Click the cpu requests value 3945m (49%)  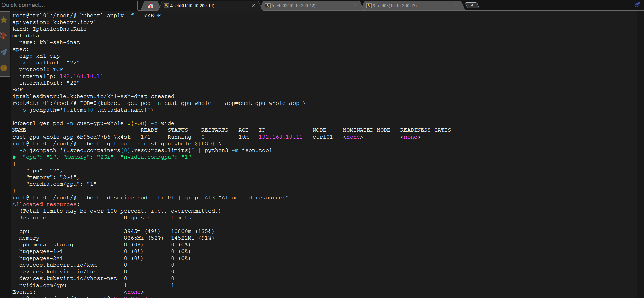click(x=142, y=231)
